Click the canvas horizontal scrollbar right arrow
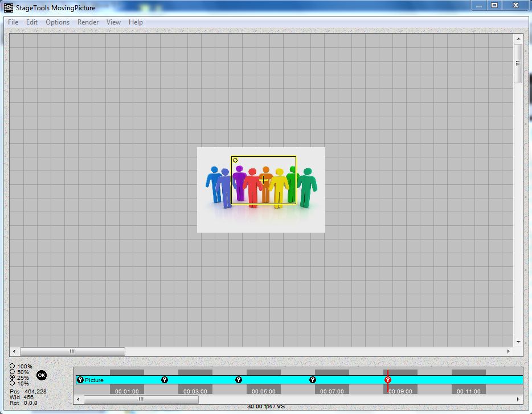Screen dimensions: 532x414 coord(508,351)
